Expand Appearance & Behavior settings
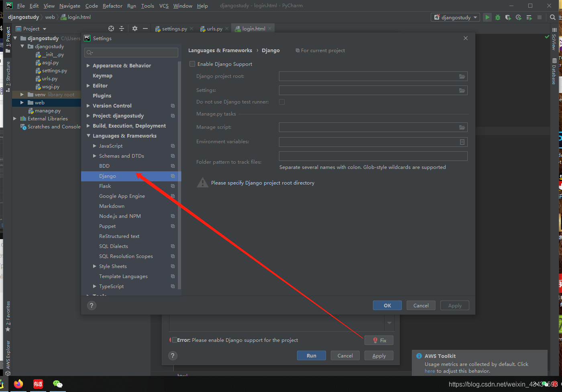Viewport: 562px width, 392px height. (88, 65)
